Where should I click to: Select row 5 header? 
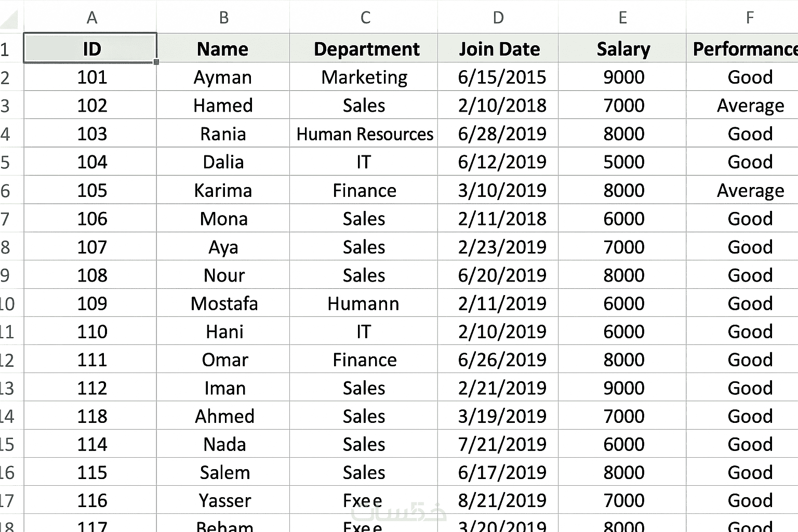click(6, 162)
